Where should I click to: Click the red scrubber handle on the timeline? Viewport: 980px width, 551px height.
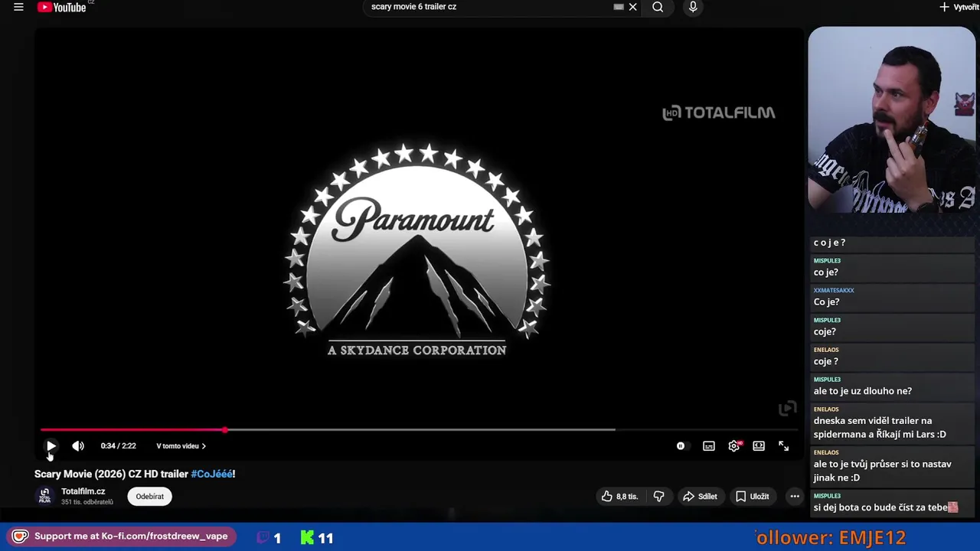[225, 430]
